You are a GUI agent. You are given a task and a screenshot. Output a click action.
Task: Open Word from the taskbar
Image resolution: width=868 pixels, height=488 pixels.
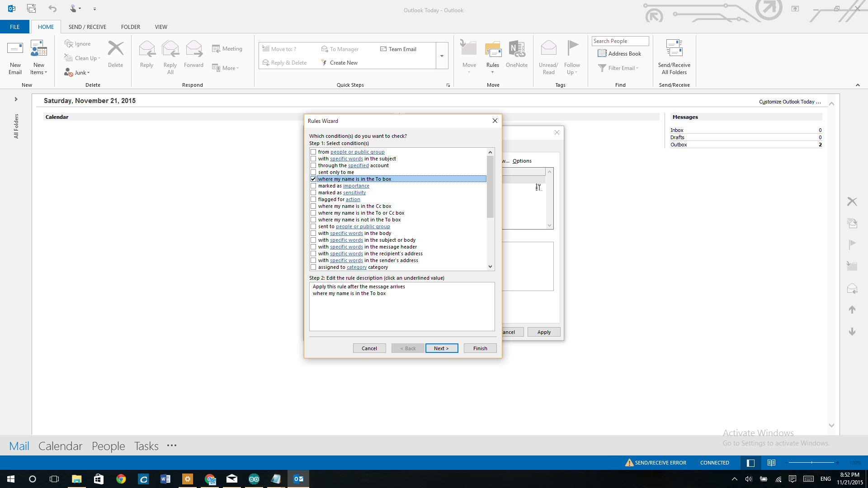coord(165,479)
